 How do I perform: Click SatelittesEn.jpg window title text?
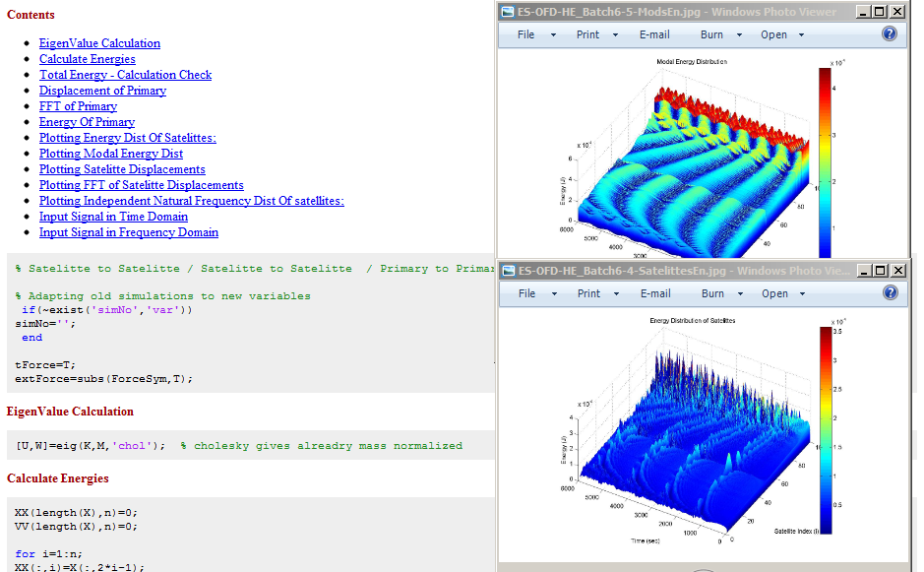[x=684, y=271]
